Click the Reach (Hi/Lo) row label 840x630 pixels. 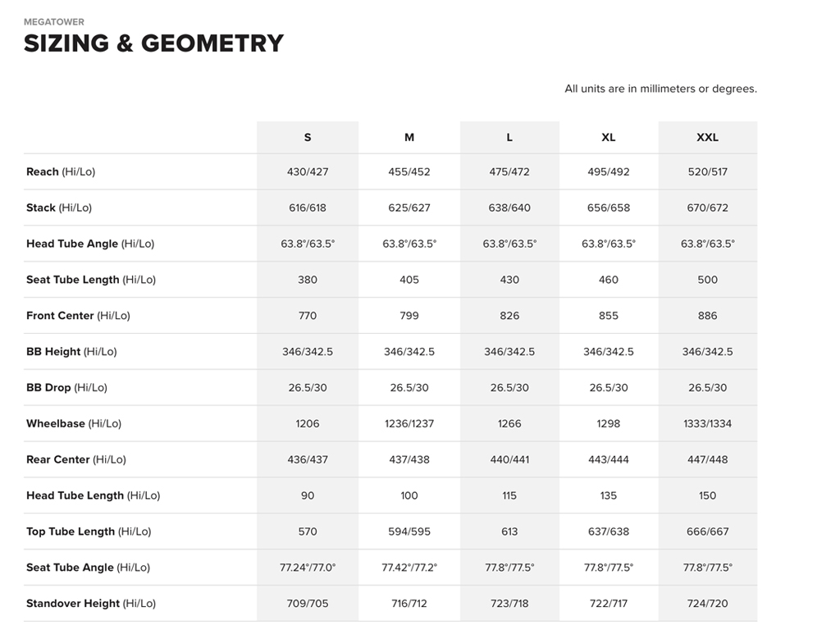tap(61, 172)
